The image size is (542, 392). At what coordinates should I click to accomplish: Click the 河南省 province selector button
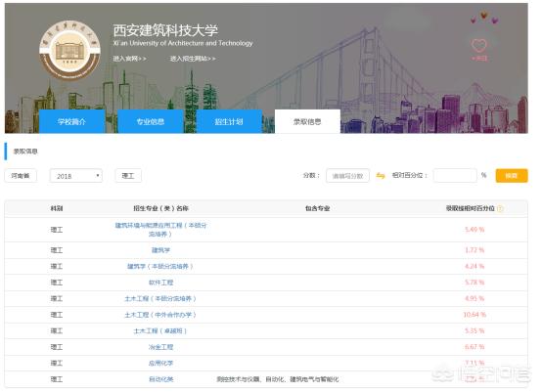coord(21,176)
